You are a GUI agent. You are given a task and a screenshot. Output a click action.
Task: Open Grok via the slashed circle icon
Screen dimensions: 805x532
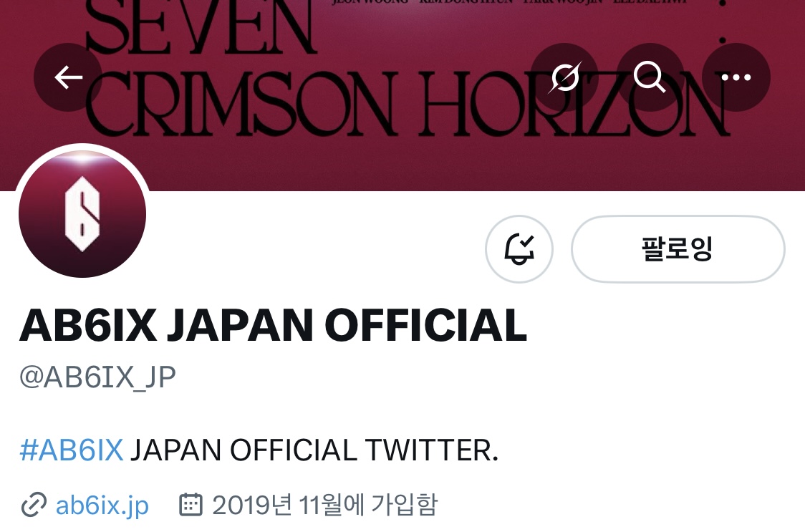coord(564,77)
